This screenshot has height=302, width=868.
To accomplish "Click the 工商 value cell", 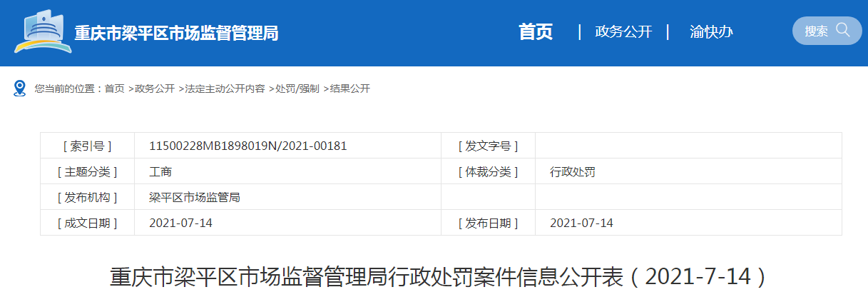I will (287, 171).
